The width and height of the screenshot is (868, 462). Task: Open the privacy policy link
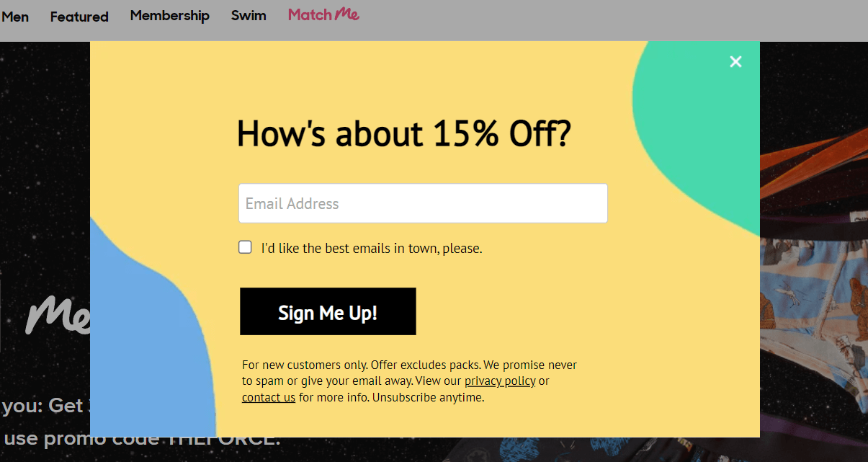(499, 381)
